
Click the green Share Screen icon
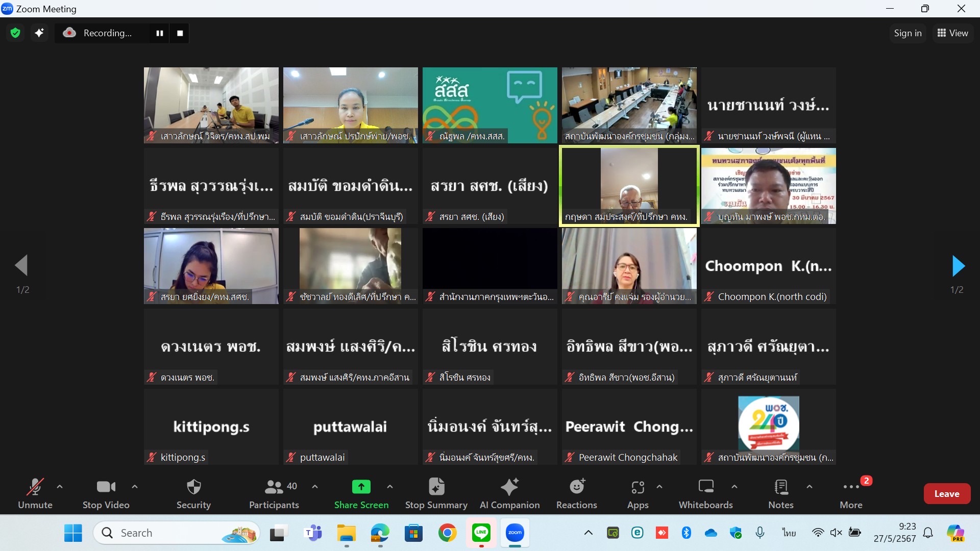(361, 487)
